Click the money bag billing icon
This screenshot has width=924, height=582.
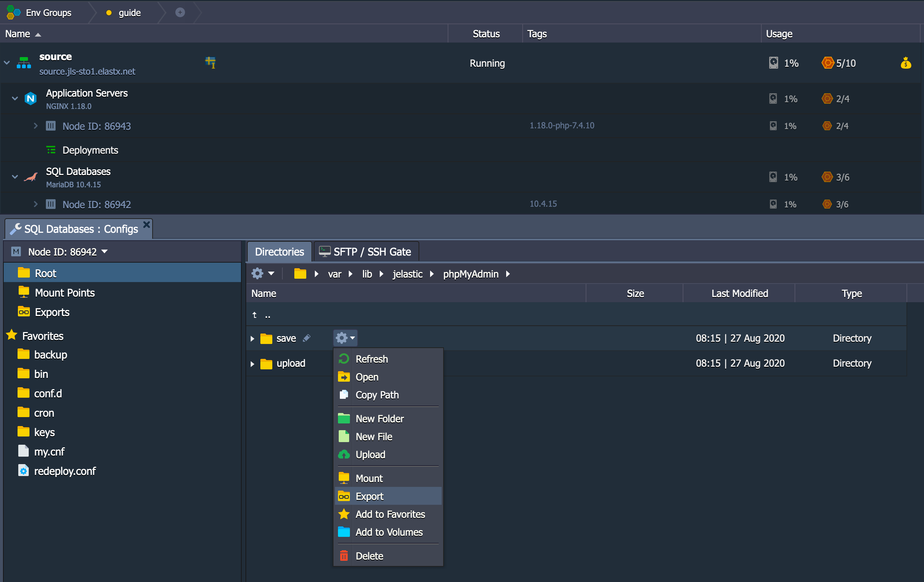pos(906,63)
